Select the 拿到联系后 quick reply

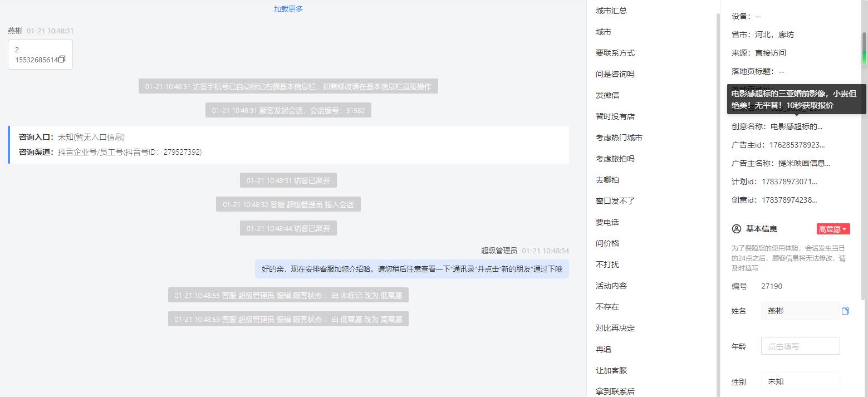(615, 391)
